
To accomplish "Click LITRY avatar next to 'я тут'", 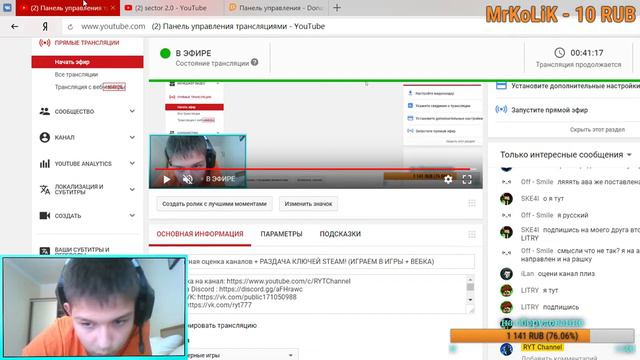I will pyautogui.click(x=507, y=290).
